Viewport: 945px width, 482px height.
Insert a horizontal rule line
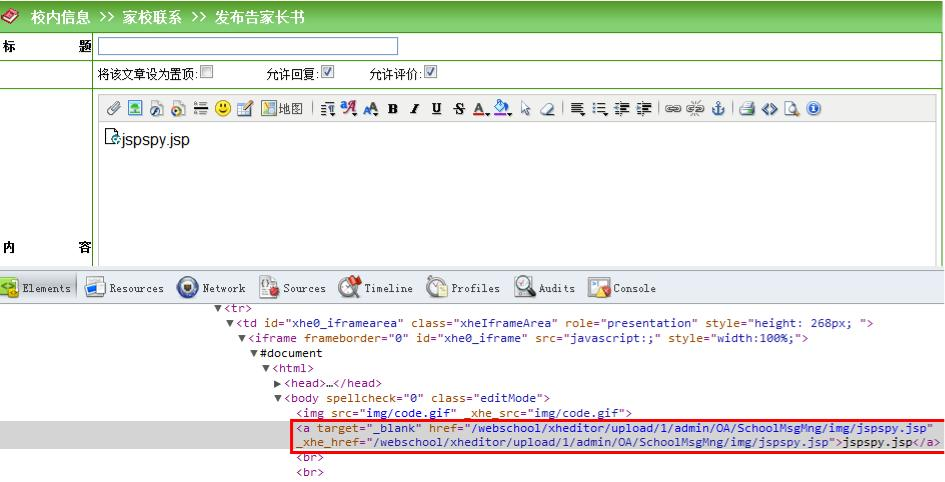201,108
